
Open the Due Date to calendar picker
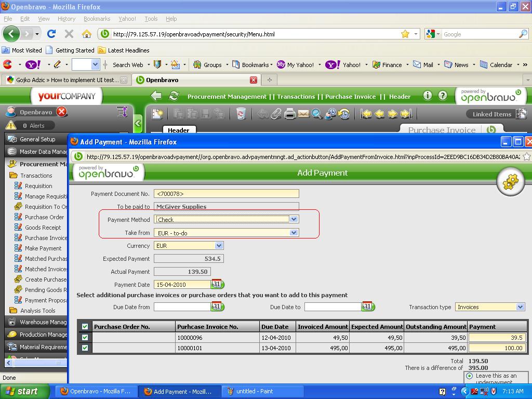point(368,307)
